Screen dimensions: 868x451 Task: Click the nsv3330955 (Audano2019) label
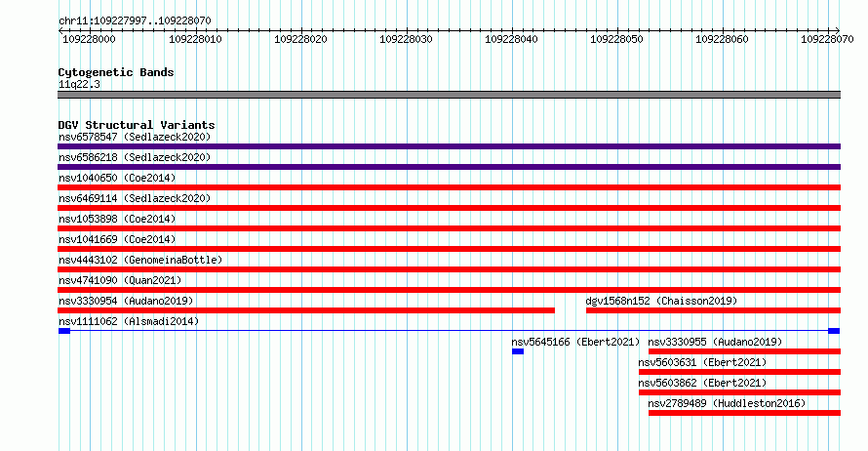pyautogui.click(x=715, y=342)
